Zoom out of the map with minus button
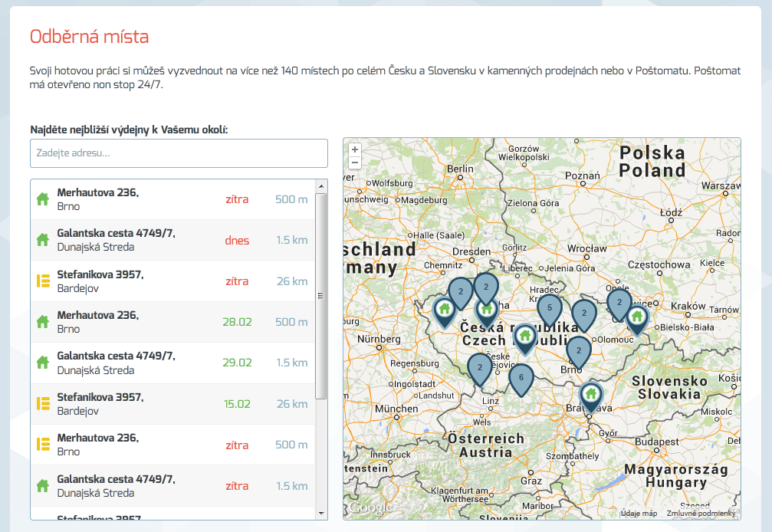This screenshot has width=772, height=532. 354,163
